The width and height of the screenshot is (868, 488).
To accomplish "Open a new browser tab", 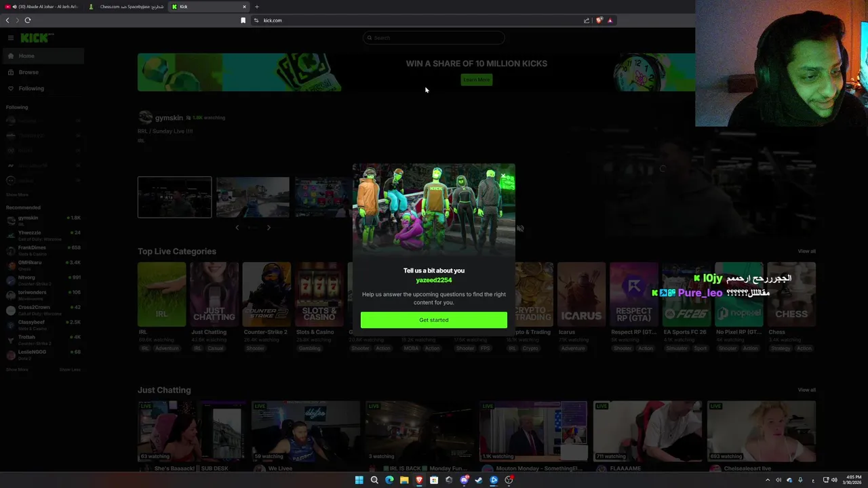I will (x=257, y=7).
